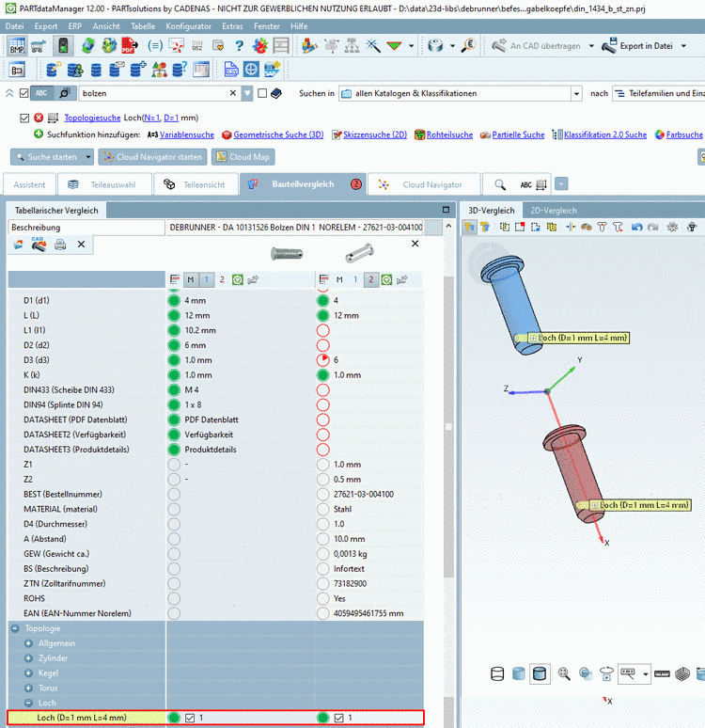Switch to the Teileauswahl tab
The height and width of the screenshot is (728, 705).
click(x=104, y=184)
